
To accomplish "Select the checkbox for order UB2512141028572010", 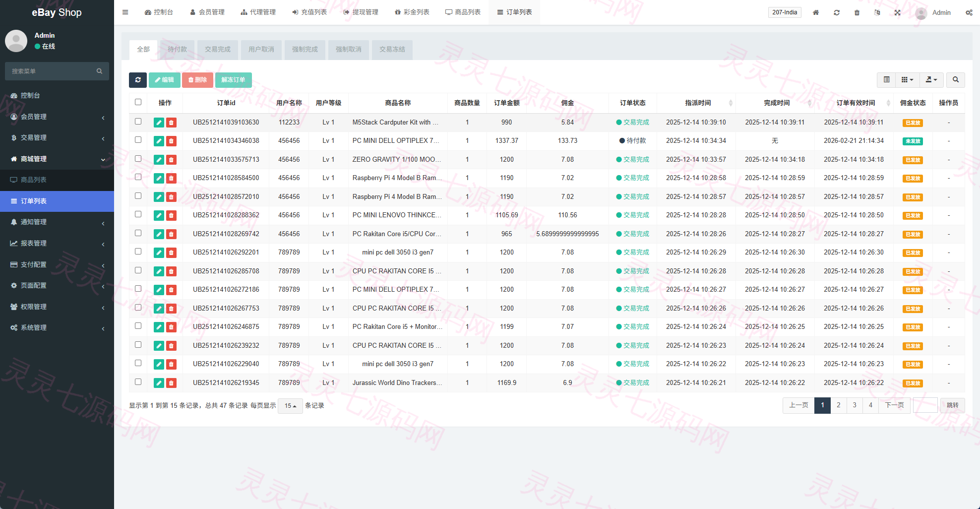I will [x=138, y=196].
